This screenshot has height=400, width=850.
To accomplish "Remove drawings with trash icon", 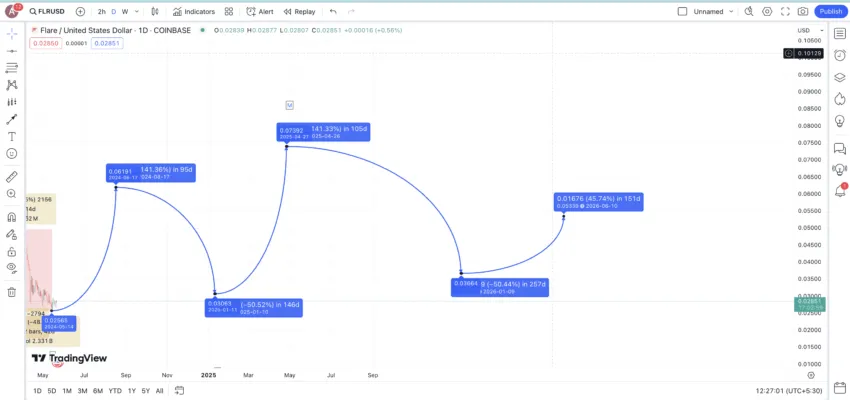I will click(11, 292).
